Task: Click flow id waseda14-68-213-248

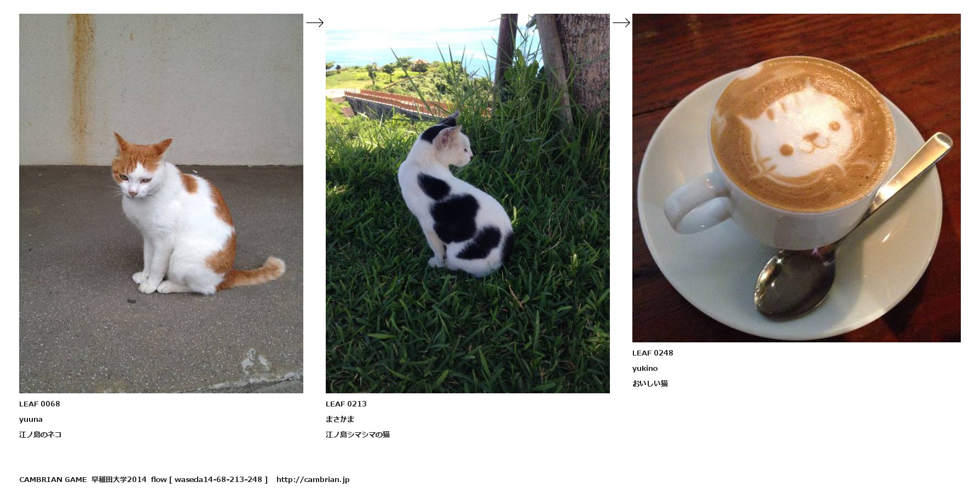Action: coord(218,479)
